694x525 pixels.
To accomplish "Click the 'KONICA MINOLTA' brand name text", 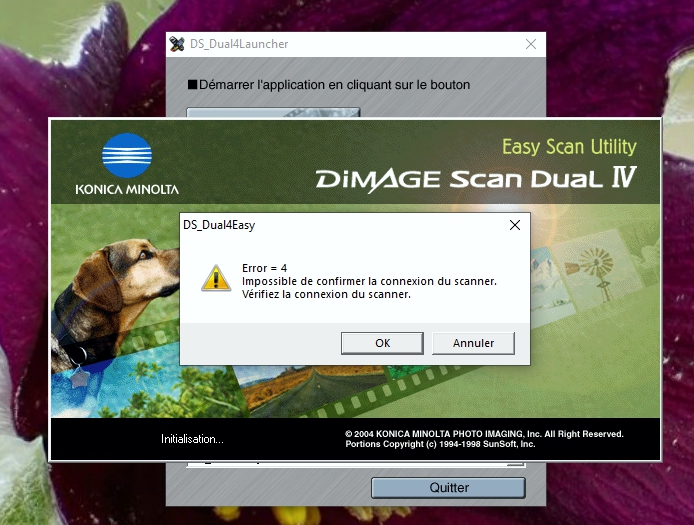I will click(x=127, y=189).
